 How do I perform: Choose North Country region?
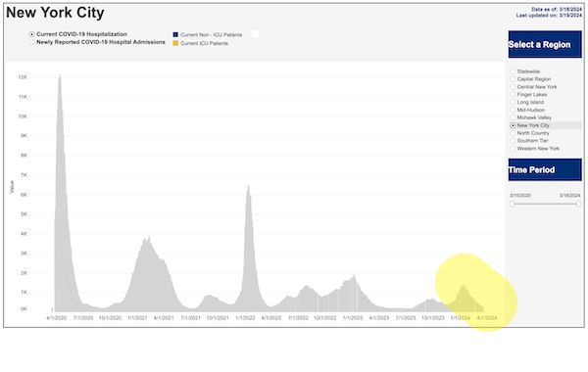click(x=513, y=133)
